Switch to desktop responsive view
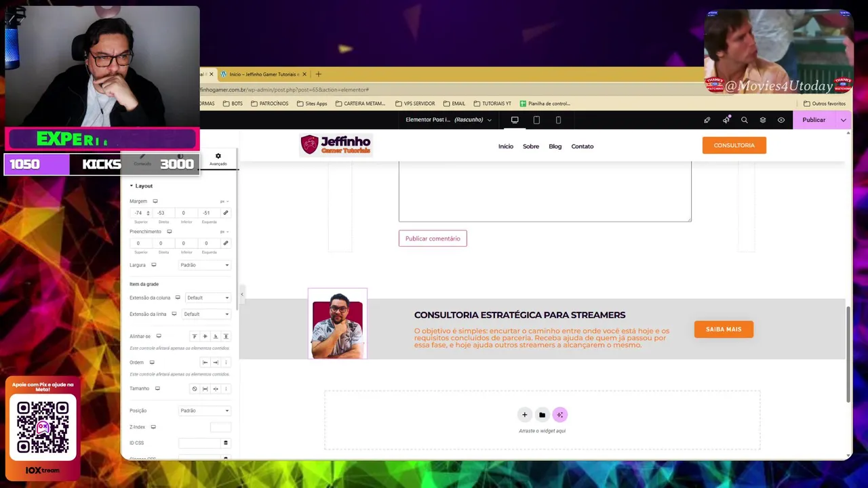The width and height of the screenshot is (868, 488). pos(515,120)
